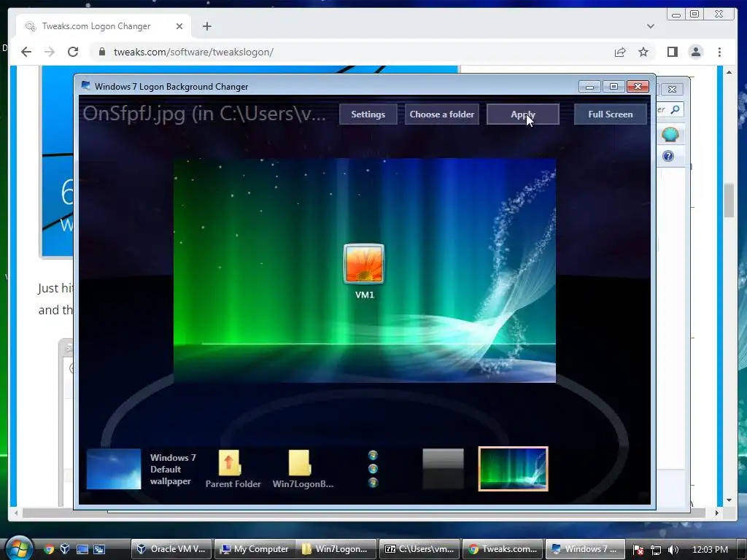Click Show Desktop in the quick launch bar
The image size is (747, 560).
click(x=82, y=549)
